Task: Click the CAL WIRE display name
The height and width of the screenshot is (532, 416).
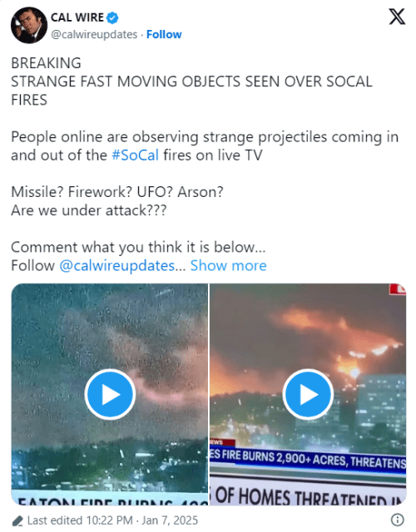Action: click(77, 17)
